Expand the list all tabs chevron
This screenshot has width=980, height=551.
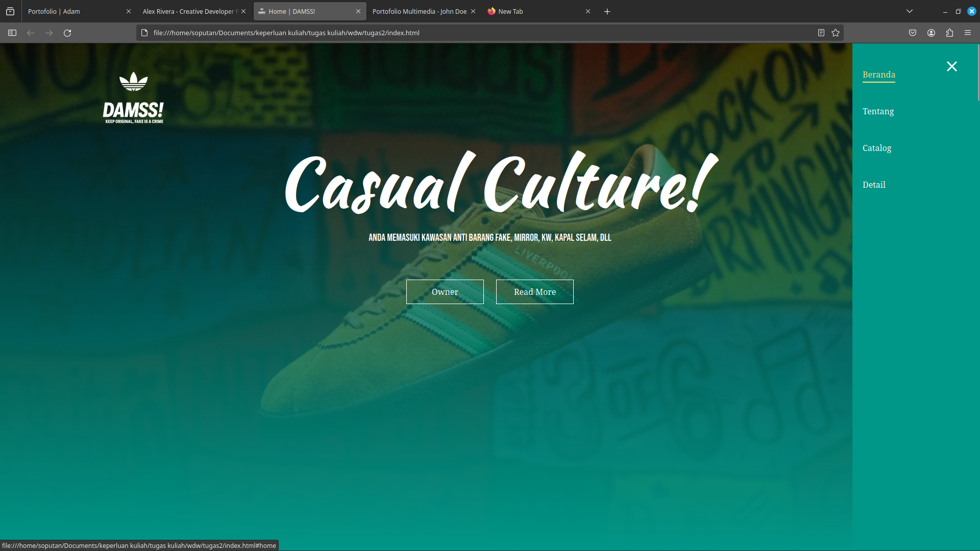tap(910, 11)
